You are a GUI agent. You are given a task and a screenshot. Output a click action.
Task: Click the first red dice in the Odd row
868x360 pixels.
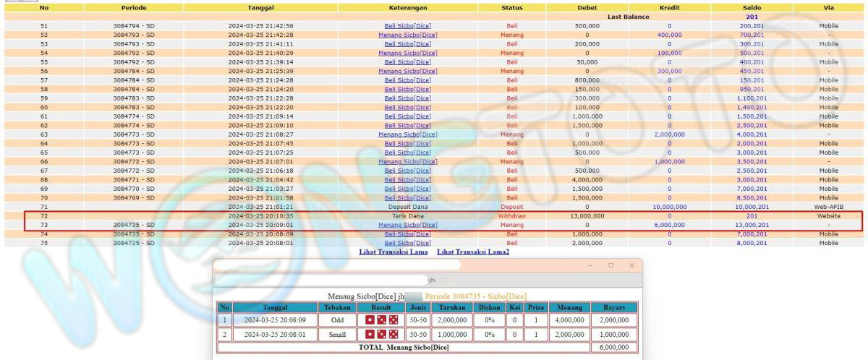pos(370,320)
